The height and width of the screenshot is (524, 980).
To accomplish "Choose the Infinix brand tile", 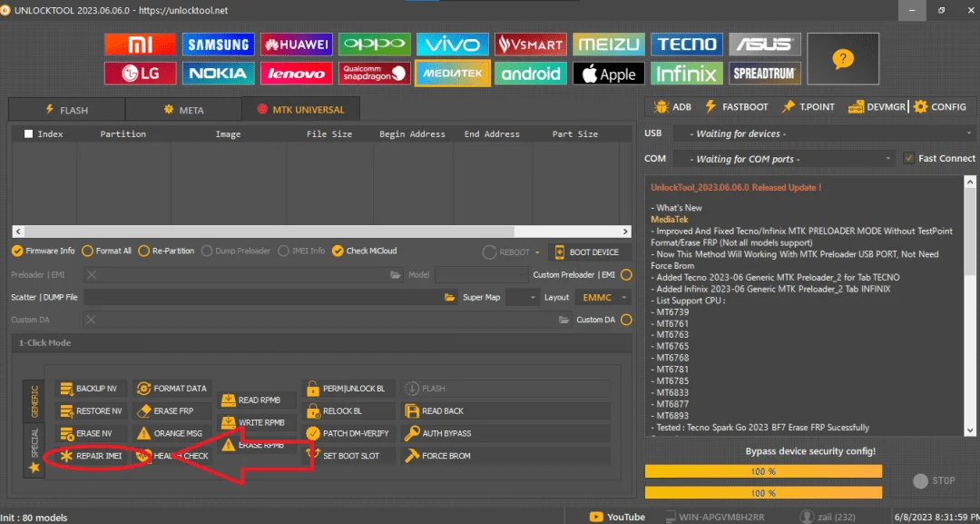I will 687,74.
